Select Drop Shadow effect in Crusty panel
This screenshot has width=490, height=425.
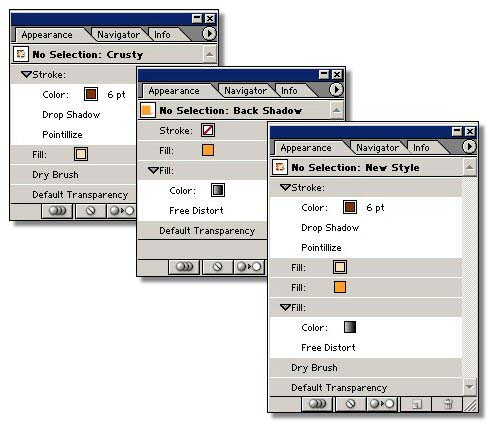[x=71, y=114]
